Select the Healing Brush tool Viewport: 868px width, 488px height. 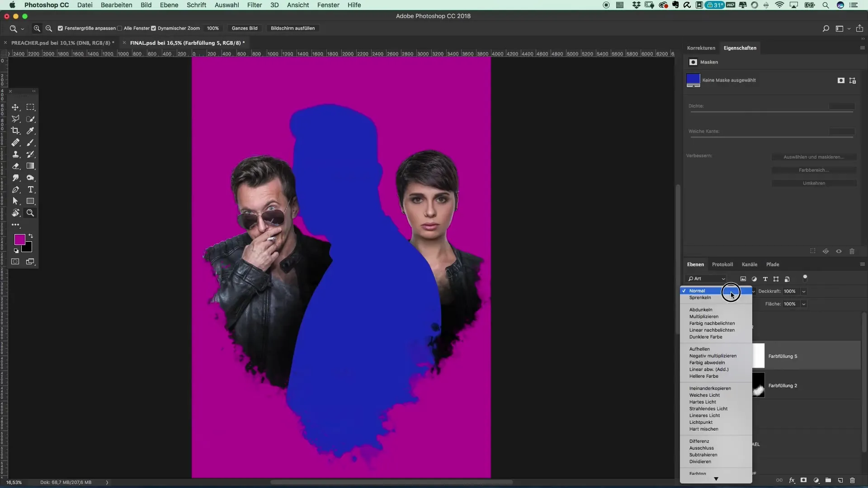coord(15,142)
